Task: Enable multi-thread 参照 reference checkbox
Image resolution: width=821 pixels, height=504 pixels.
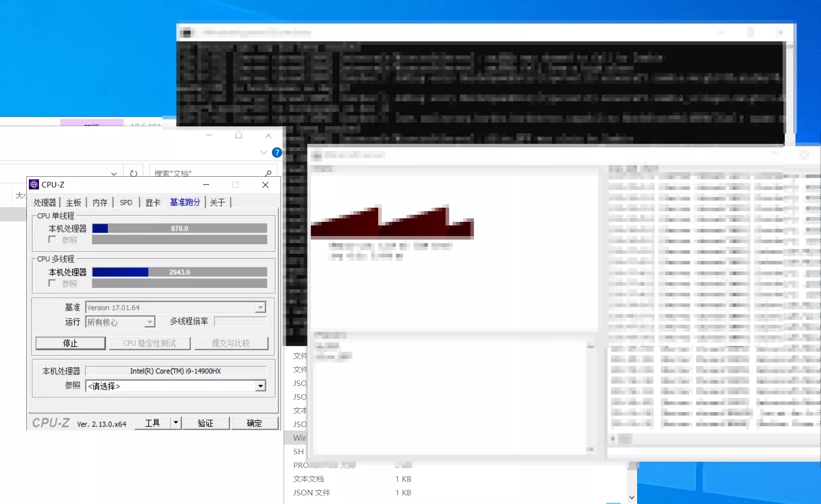Action: [52, 283]
